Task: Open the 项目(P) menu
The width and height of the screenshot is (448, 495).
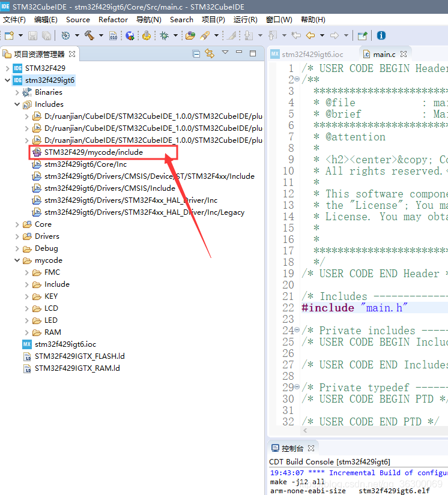Action: point(214,20)
